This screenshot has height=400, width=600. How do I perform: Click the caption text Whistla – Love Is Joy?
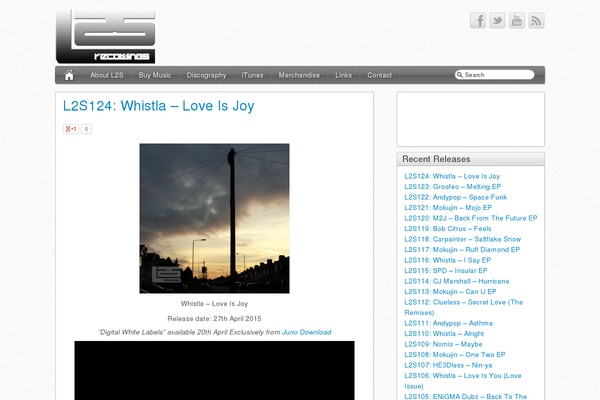pos(214,304)
